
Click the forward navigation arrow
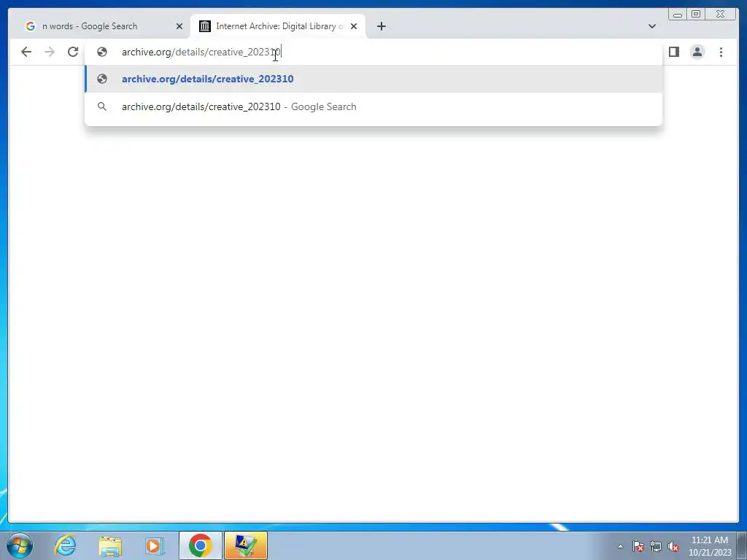click(x=50, y=52)
